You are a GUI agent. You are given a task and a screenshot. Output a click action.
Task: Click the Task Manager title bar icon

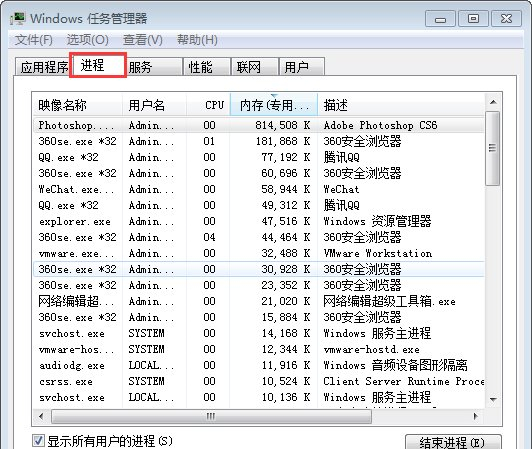pyautogui.click(x=18, y=18)
